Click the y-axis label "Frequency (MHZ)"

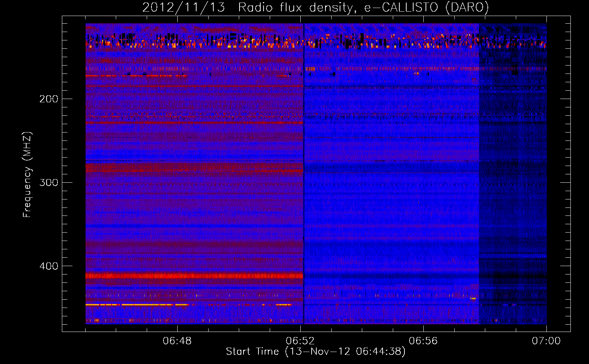tap(27, 175)
